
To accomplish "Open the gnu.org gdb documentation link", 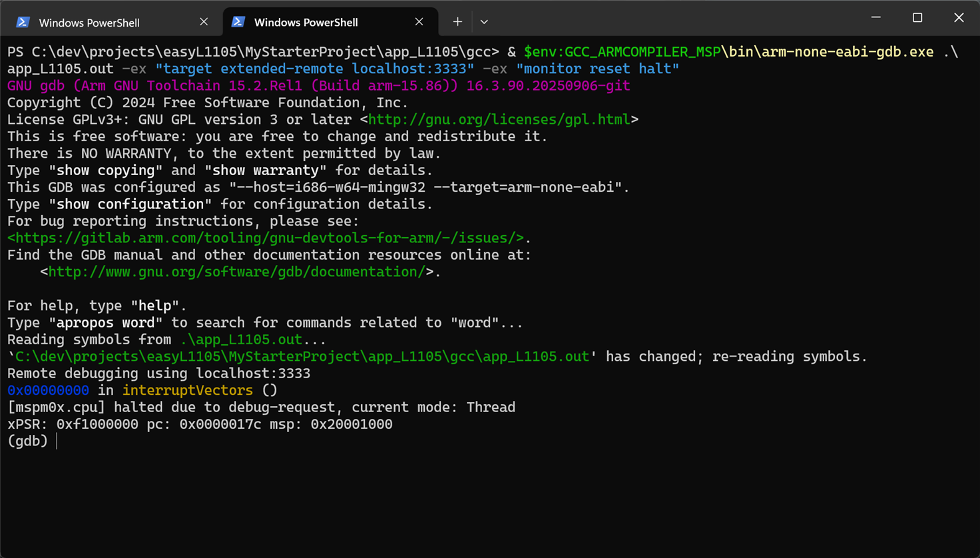I will [x=236, y=272].
